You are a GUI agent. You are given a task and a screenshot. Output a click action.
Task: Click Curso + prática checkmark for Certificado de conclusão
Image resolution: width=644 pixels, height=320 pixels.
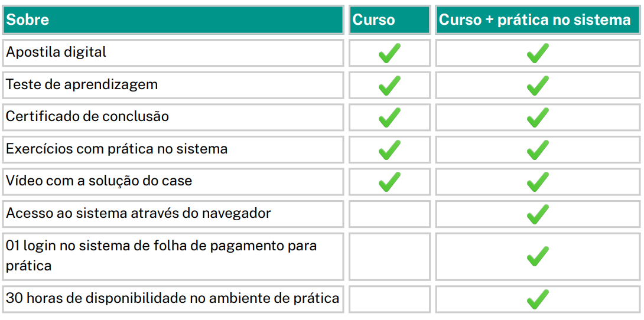point(538,117)
